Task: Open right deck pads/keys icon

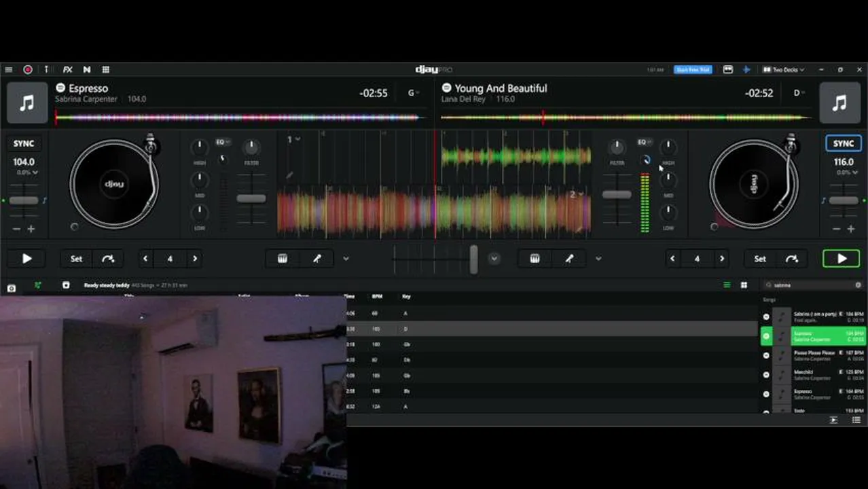Action: [535, 259]
